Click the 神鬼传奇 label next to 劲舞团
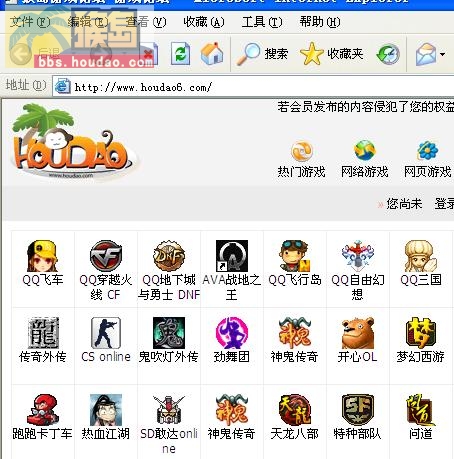 (295, 356)
